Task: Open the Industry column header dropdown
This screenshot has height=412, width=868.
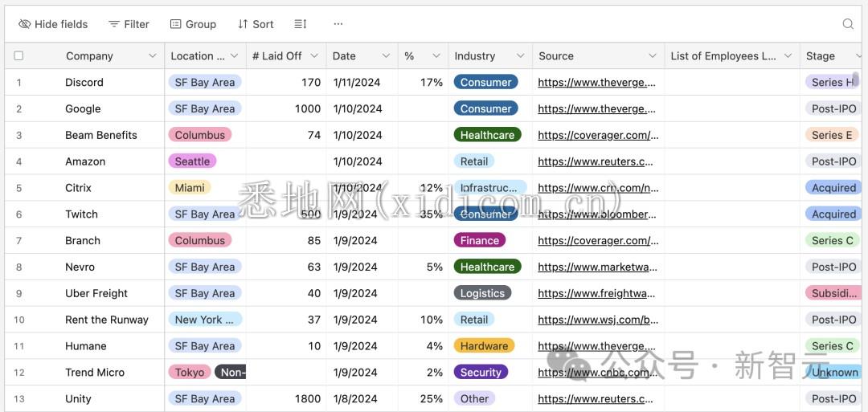Action: (520, 56)
